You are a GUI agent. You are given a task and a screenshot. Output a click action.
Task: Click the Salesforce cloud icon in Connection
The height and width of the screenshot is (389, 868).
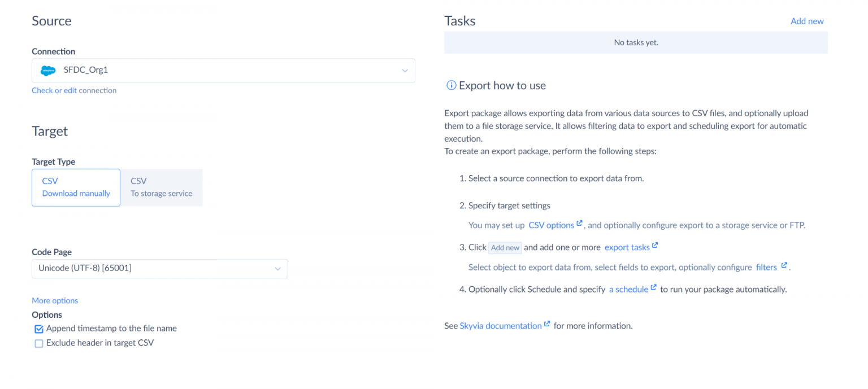[48, 71]
